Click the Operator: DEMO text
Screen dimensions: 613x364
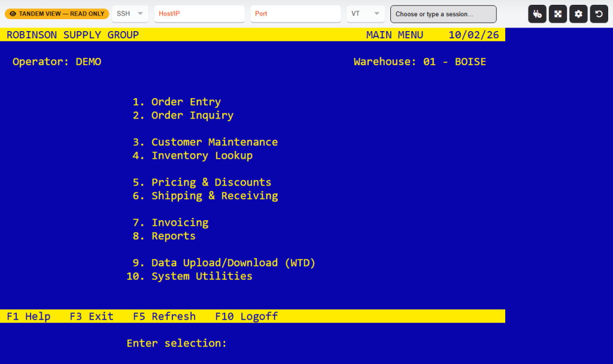(x=57, y=62)
